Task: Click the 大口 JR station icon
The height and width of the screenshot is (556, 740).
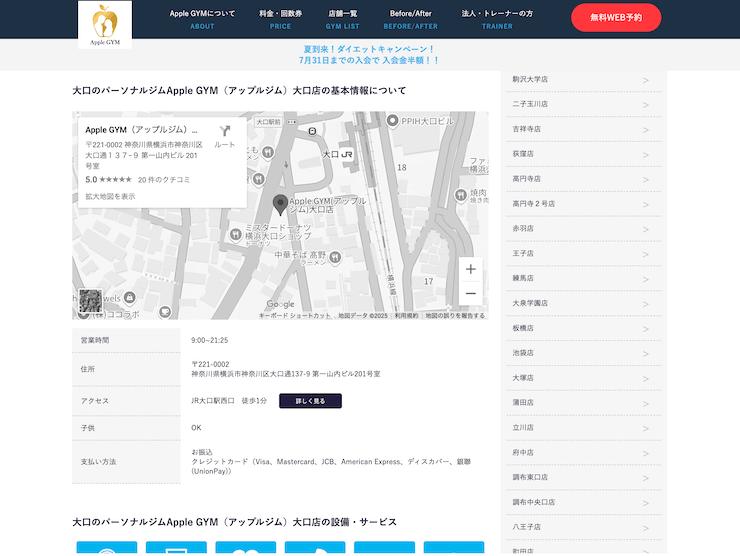Action: [x=346, y=154]
